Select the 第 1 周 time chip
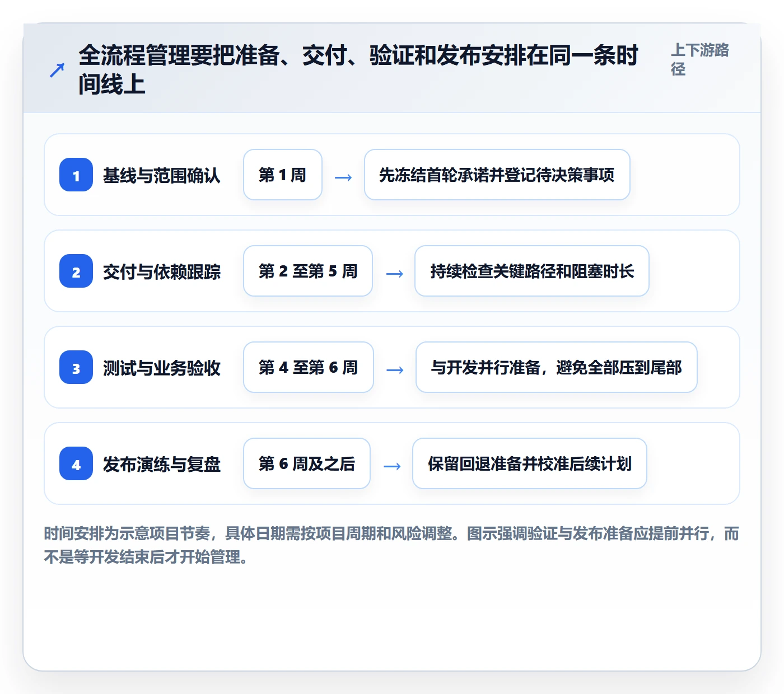The height and width of the screenshot is (694, 784). pos(283,175)
